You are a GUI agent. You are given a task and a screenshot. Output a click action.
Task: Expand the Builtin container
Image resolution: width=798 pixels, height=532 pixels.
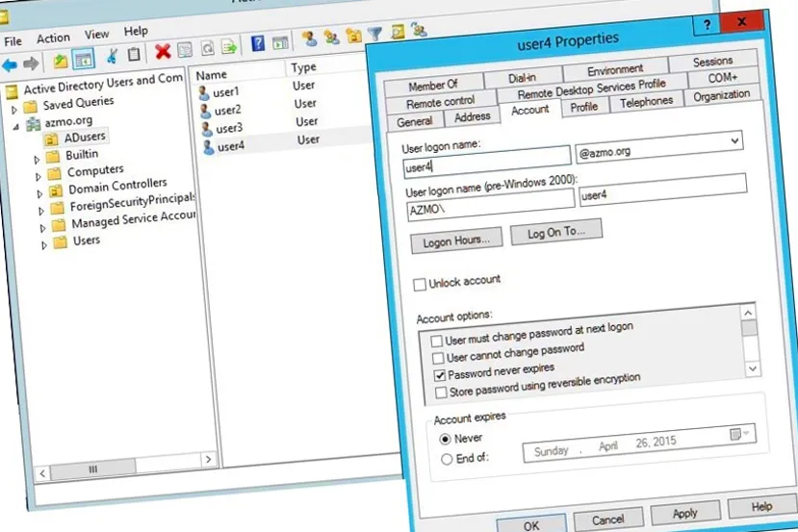tap(37, 160)
